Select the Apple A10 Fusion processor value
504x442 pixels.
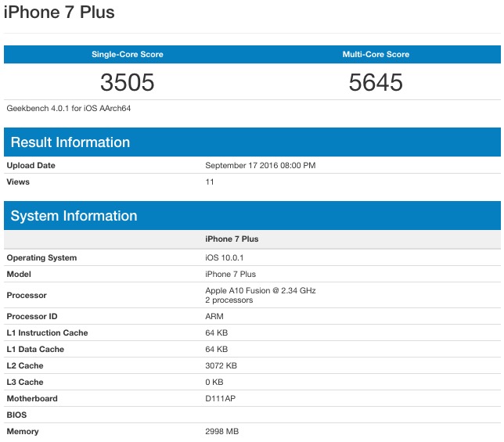[x=260, y=291]
